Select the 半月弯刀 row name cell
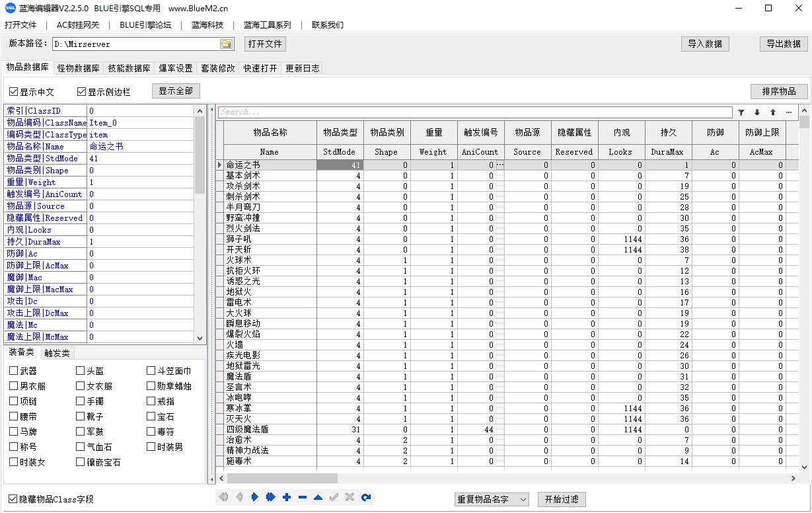 click(x=270, y=207)
